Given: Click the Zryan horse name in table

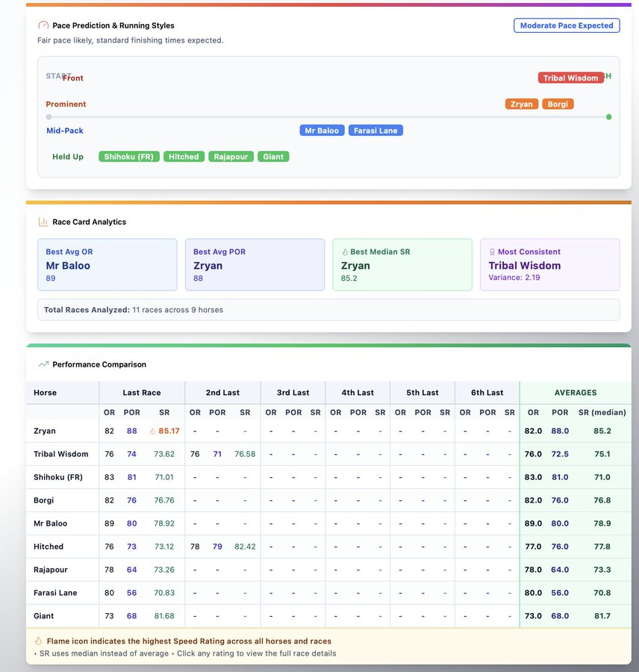Looking at the screenshot, I should pyautogui.click(x=45, y=431).
